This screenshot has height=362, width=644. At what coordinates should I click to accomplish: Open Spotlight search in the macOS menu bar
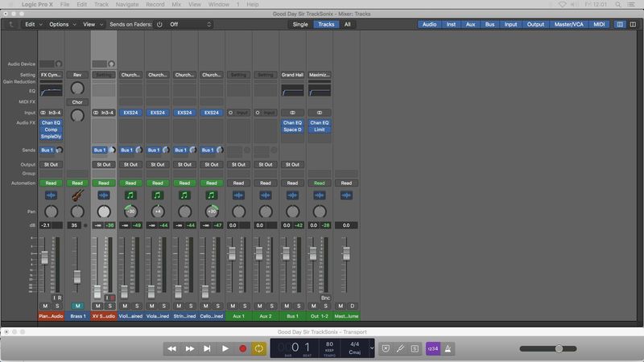[617, 5]
